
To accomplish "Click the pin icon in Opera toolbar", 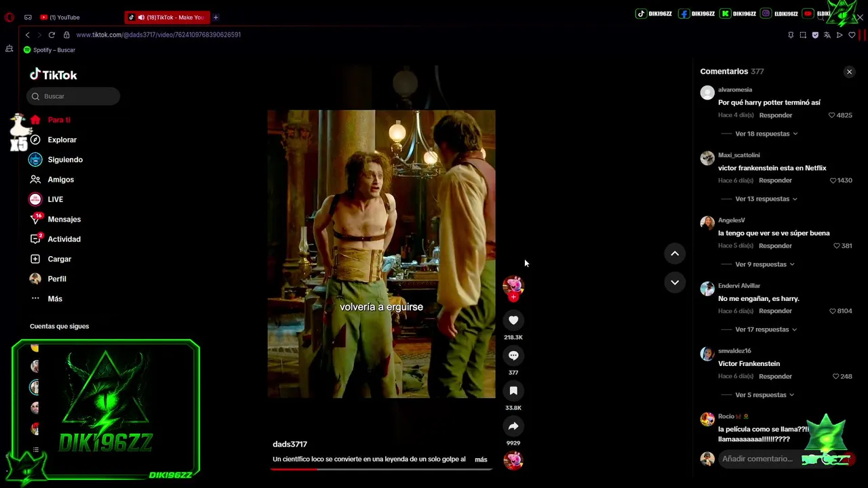I will 791,35.
